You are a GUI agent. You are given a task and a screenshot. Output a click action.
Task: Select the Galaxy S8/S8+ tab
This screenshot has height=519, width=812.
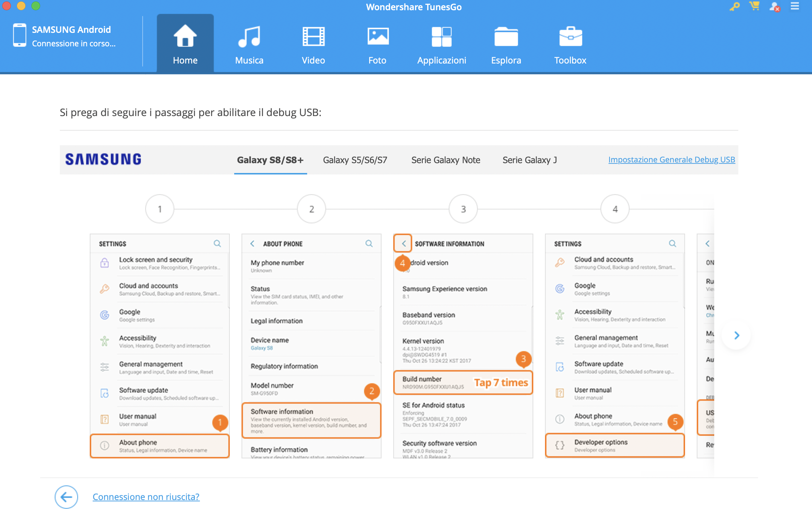coord(270,160)
